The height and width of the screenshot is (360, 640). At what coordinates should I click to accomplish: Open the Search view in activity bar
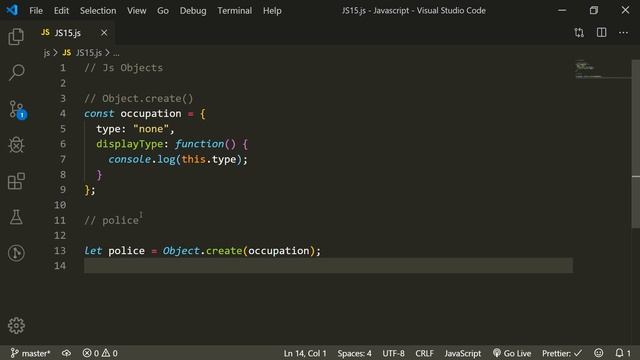pos(16,73)
